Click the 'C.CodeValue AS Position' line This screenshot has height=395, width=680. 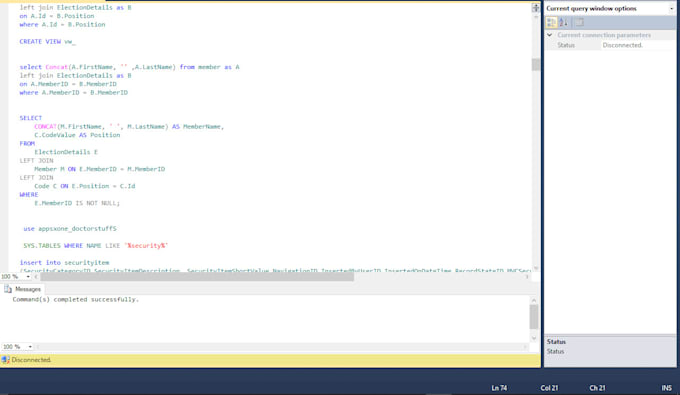pyautogui.click(x=77, y=135)
